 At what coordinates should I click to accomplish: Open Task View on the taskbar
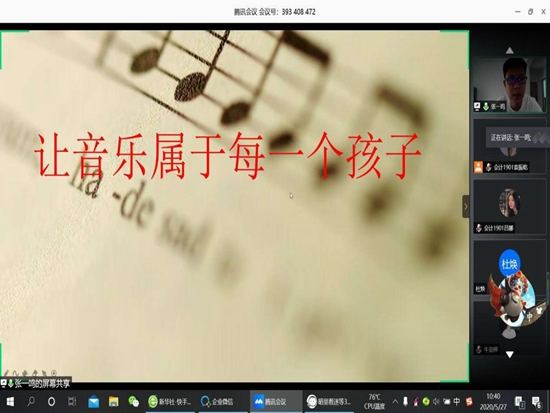[72, 401]
